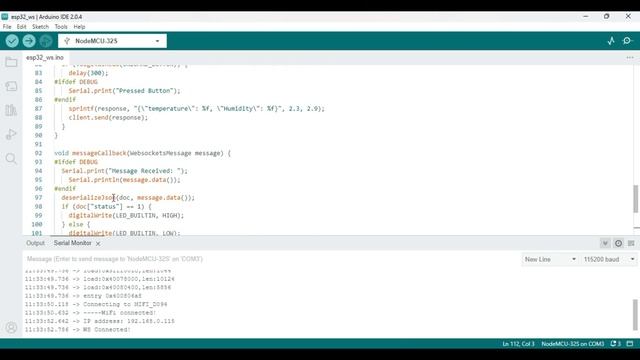Click the '#ifdef DEBUG' directive on line 93
The width and height of the screenshot is (640, 360).
point(76,162)
